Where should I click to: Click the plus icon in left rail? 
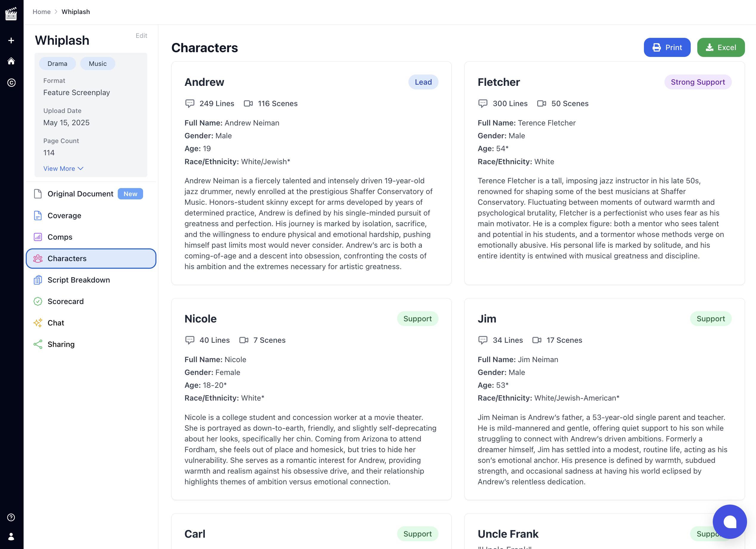tap(11, 40)
